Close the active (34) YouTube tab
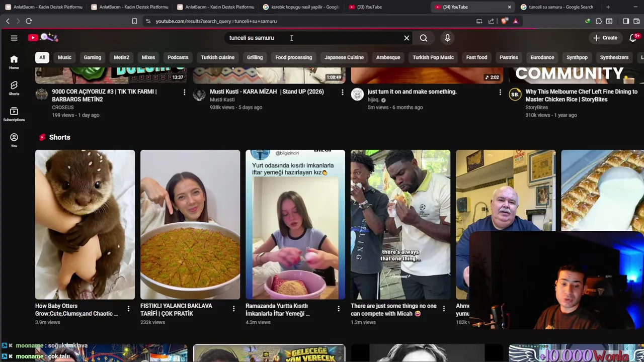This screenshot has width=644, height=362. (509, 7)
